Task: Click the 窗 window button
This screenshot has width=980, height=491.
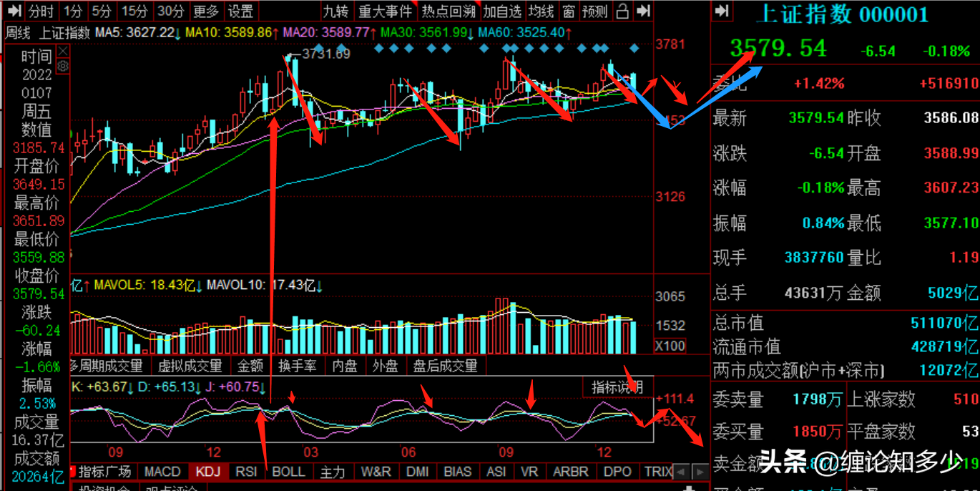Action: click(569, 11)
